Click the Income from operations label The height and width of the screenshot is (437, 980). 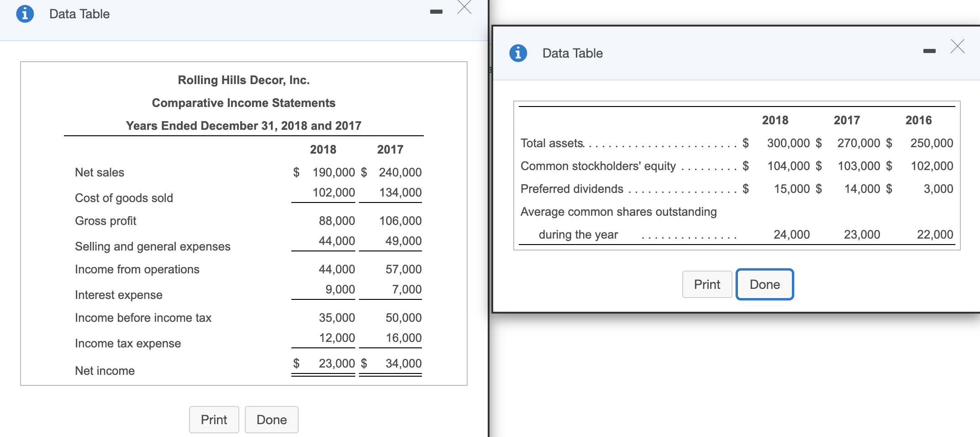point(137,269)
